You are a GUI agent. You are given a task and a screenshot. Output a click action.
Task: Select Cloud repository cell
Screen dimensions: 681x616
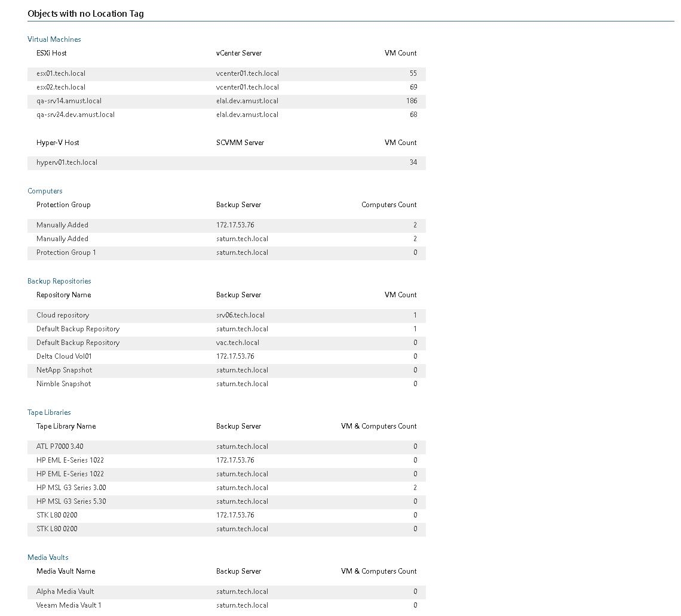63,315
